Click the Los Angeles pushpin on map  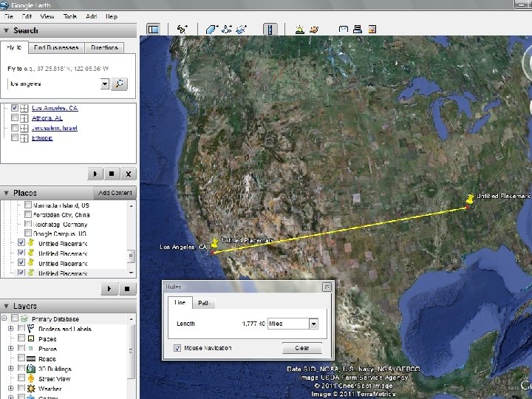[x=214, y=244]
